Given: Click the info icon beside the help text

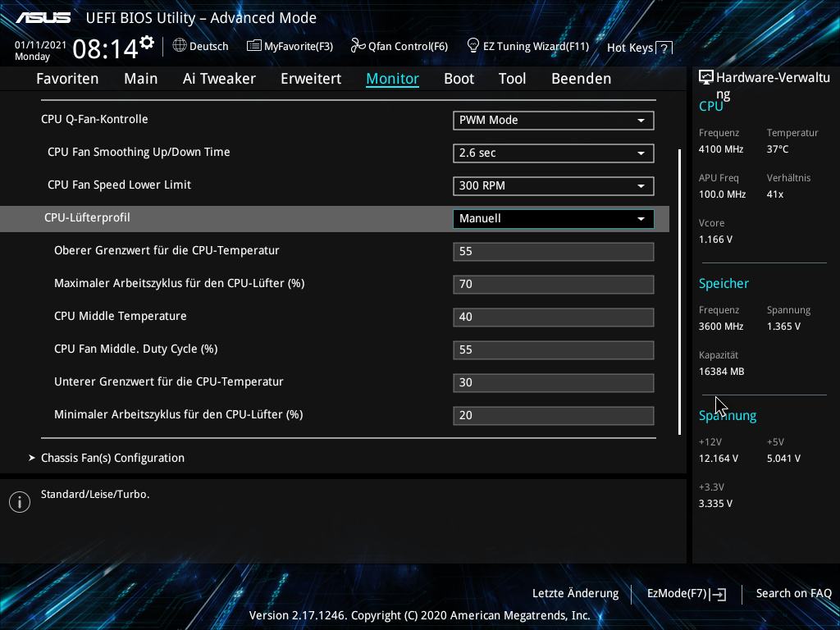Looking at the screenshot, I should [20, 502].
